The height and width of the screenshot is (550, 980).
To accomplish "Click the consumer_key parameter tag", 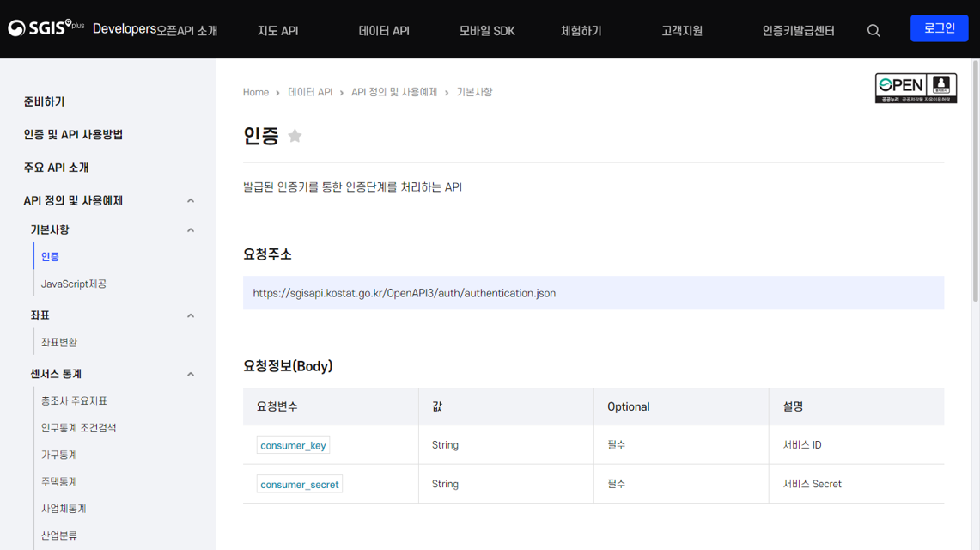I will (x=293, y=445).
